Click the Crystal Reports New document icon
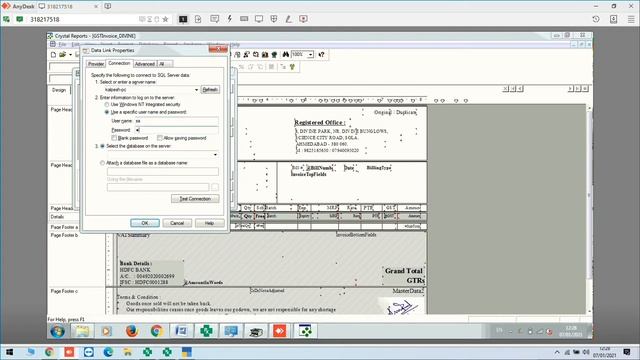The height and width of the screenshot is (360, 640). tap(53, 54)
